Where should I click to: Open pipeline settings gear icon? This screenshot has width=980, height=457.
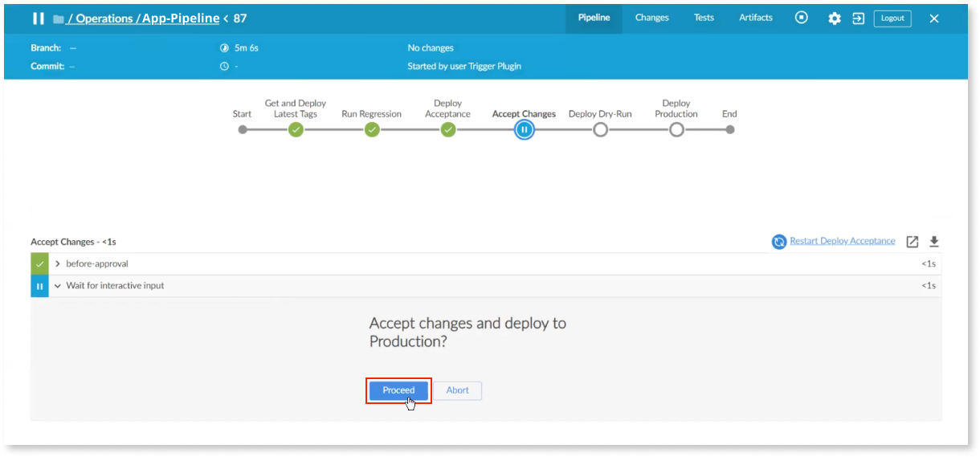pyautogui.click(x=835, y=18)
